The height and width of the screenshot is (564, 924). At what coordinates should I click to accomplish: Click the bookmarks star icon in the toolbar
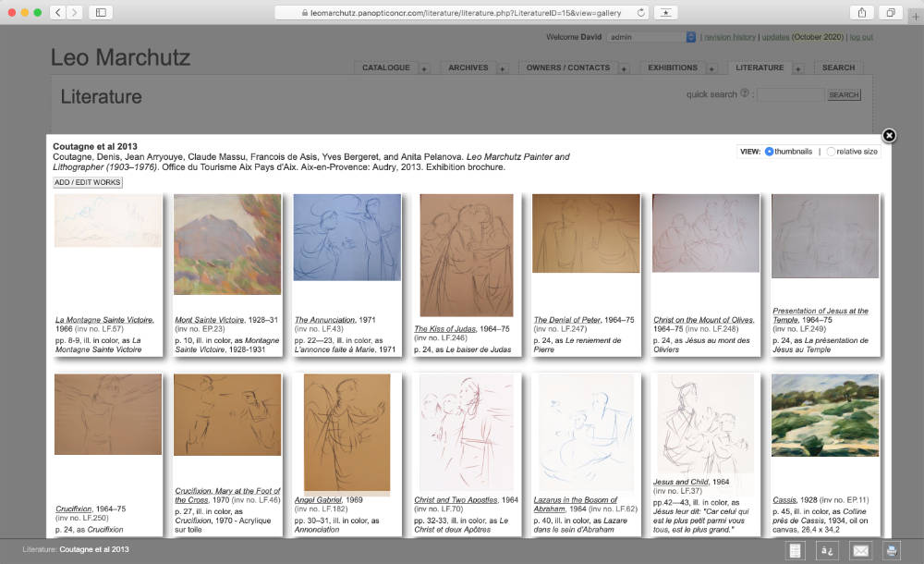click(x=665, y=12)
